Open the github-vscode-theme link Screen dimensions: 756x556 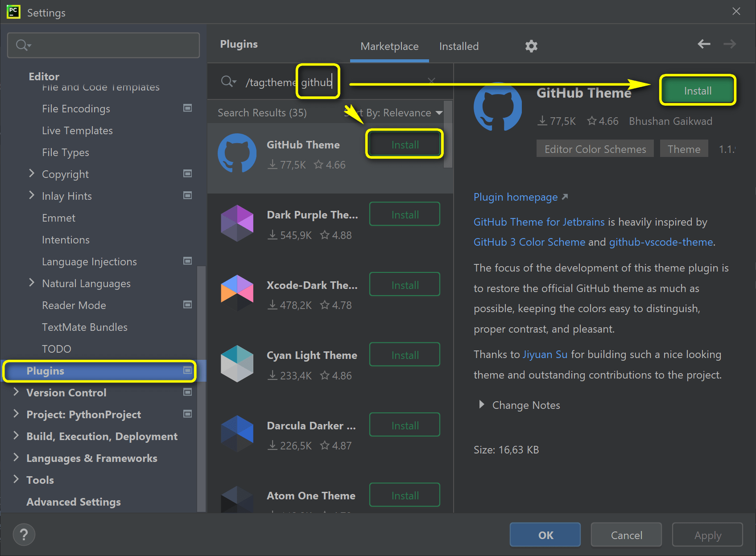click(661, 242)
